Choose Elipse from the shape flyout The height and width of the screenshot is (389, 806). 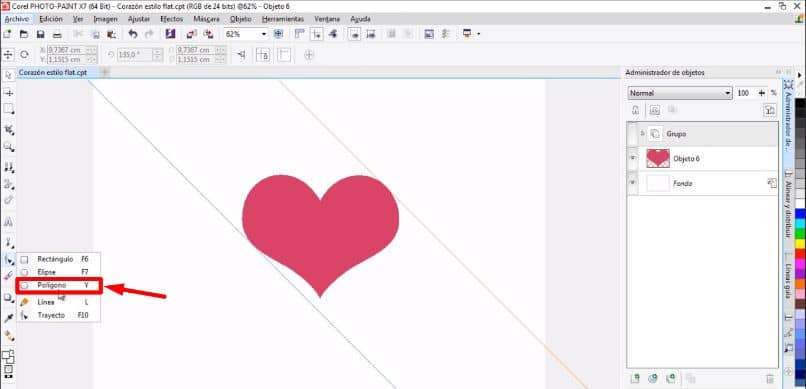[60, 272]
